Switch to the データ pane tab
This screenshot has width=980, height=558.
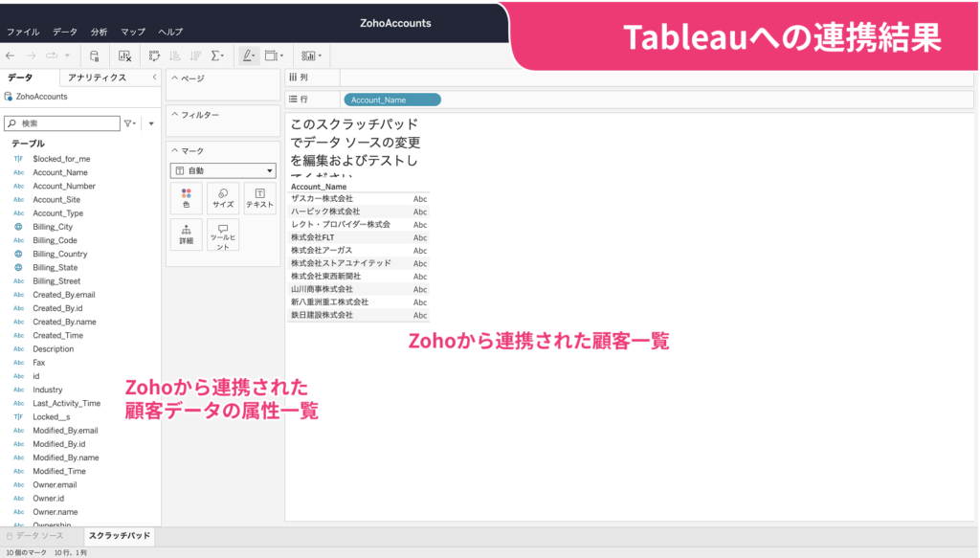pos(20,78)
